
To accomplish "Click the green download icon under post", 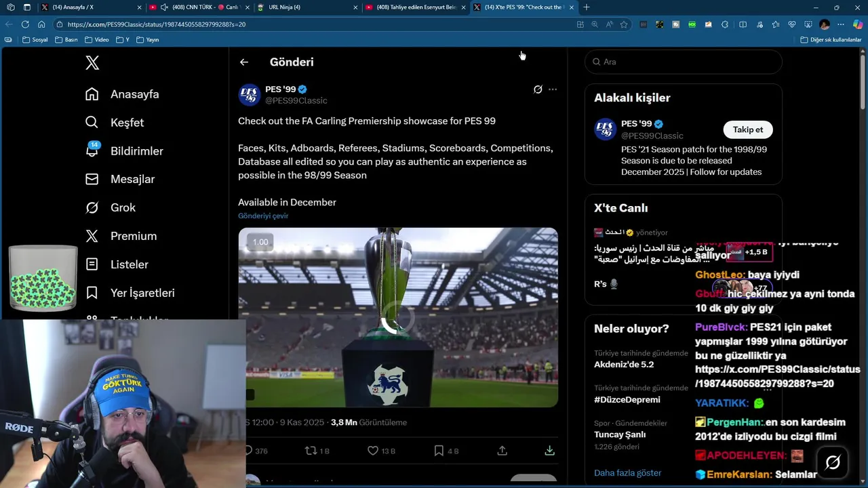I will tap(549, 451).
